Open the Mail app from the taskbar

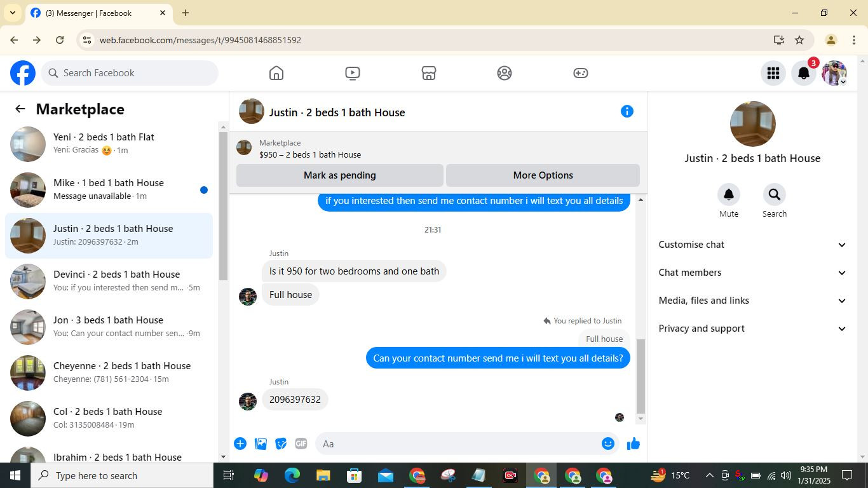pos(385,475)
